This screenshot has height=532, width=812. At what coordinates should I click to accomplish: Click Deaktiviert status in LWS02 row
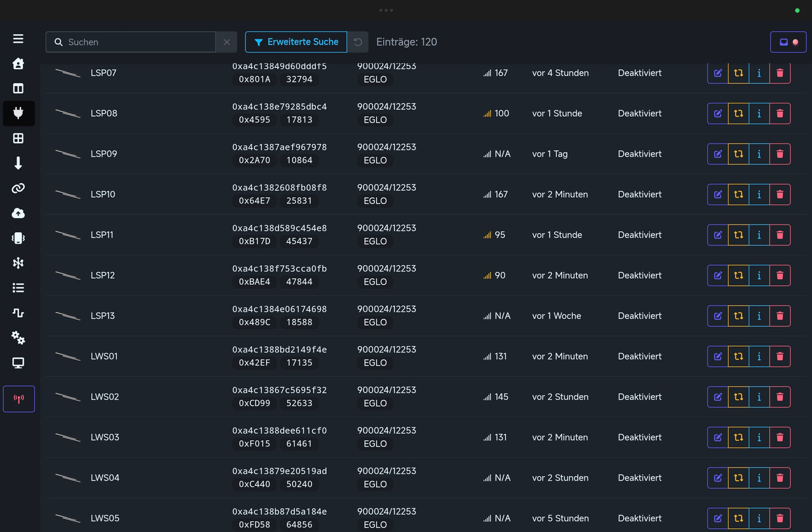(x=640, y=397)
